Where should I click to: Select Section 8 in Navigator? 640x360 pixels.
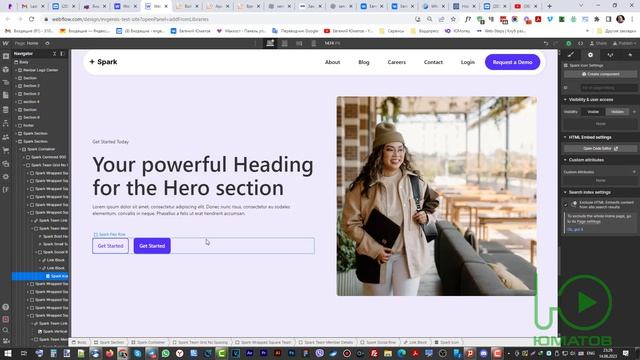(31, 118)
